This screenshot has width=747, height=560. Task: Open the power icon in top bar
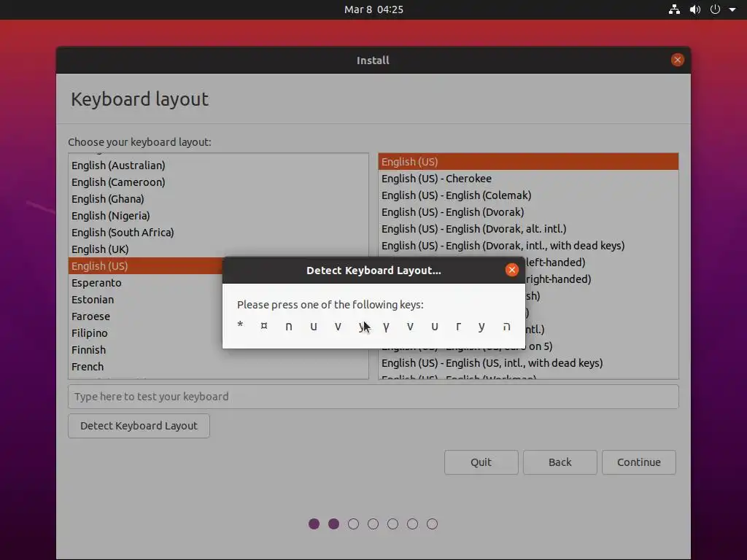715,9
